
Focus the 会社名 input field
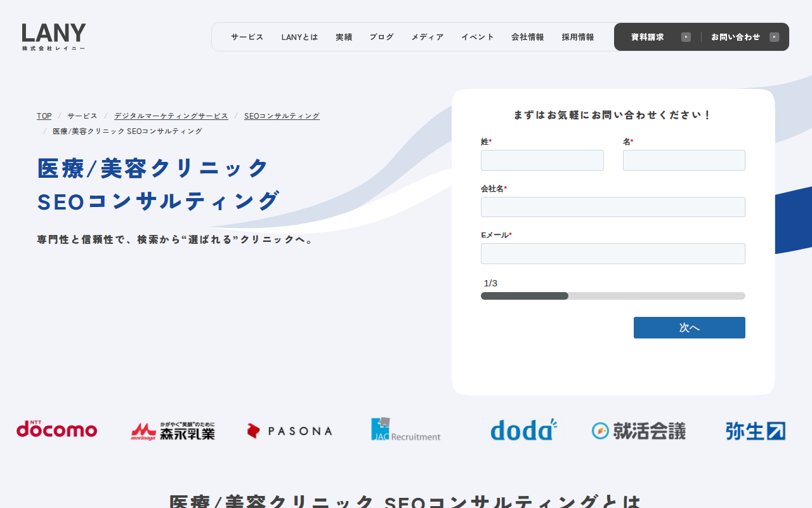pyautogui.click(x=613, y=207)
